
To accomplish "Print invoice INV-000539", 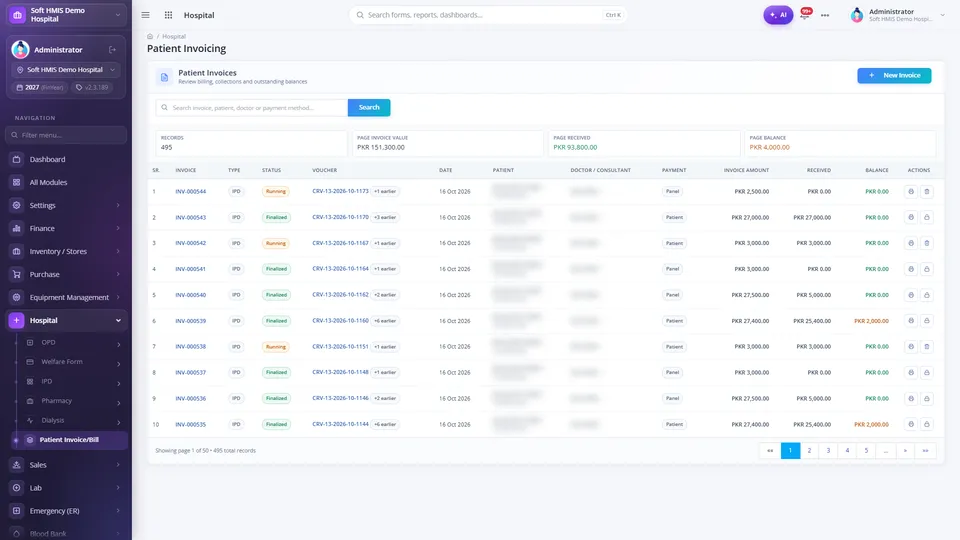I will point(911,321).
